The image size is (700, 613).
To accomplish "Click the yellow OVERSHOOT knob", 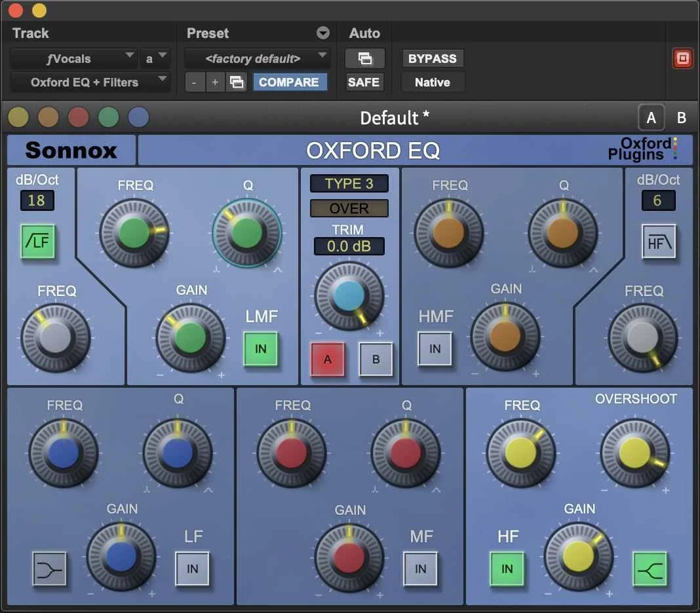I will (x=635, y=453).
